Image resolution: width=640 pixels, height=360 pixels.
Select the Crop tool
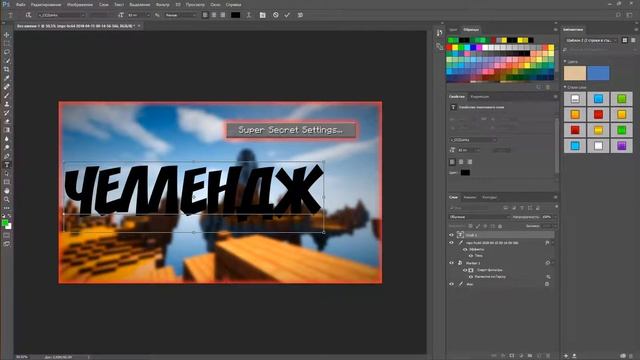click(x=7, y=69)
